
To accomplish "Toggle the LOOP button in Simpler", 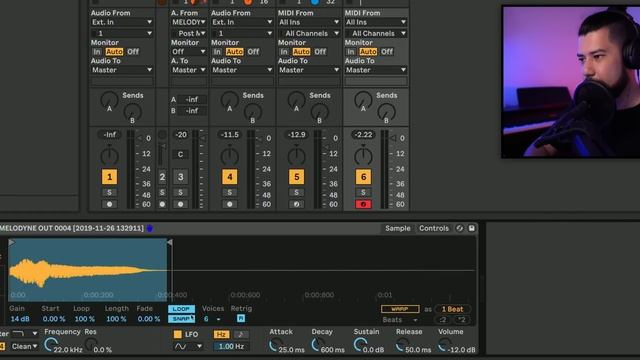I will (181, 309).
